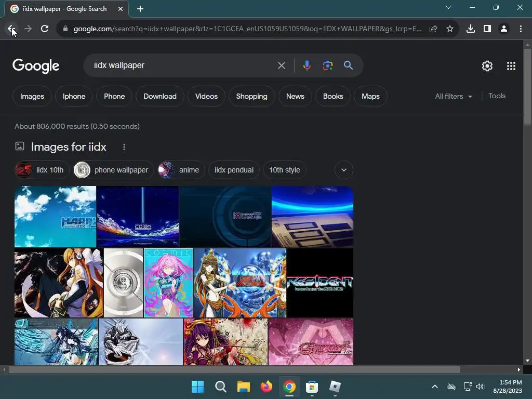
Task: Start voice search with microphone icon
Action: tap(307, 65)
